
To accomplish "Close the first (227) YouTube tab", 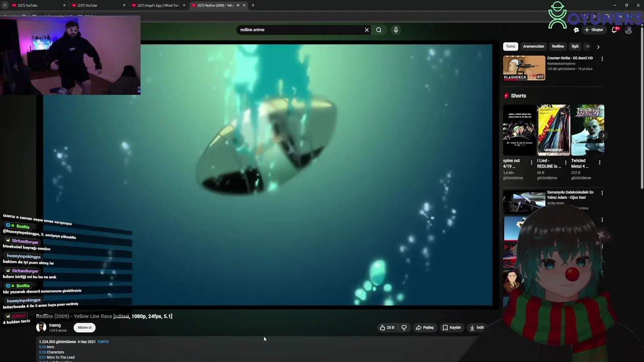I will [x=64, y=5].
